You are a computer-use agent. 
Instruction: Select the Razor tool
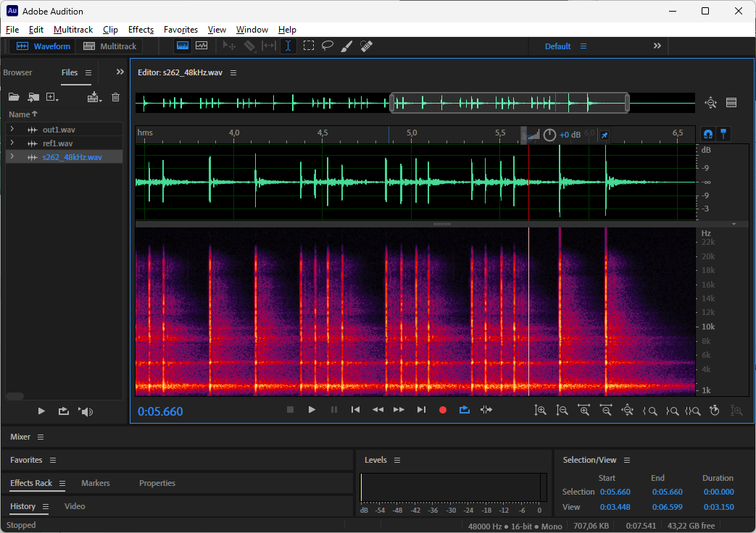click(249, 46)
